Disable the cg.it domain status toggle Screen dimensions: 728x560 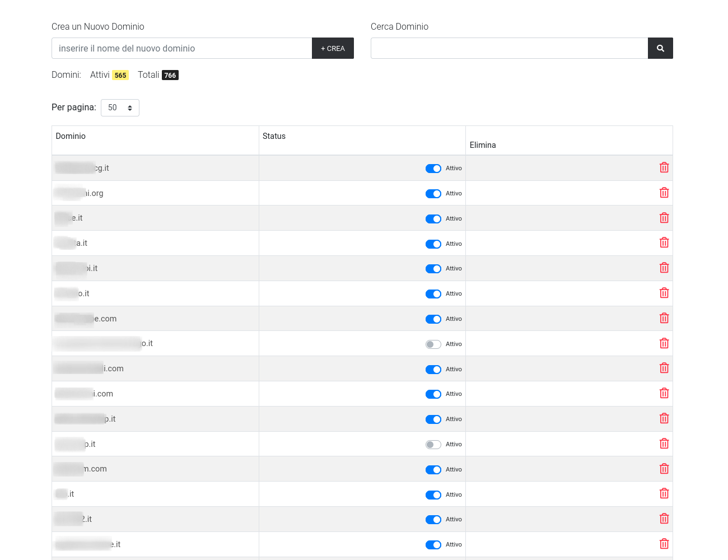(x=433, y=169)
